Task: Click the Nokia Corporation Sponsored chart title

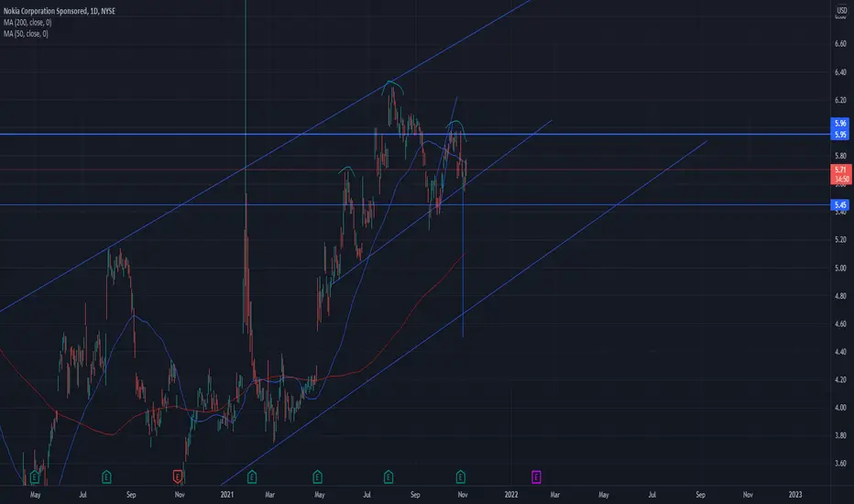Action: 60,11
